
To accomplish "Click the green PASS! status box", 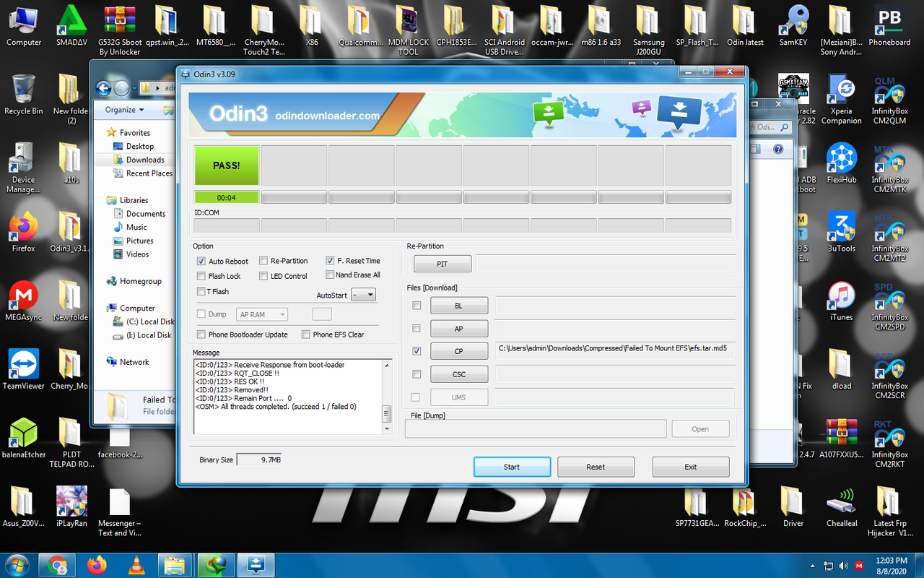I will pos(227,165).
